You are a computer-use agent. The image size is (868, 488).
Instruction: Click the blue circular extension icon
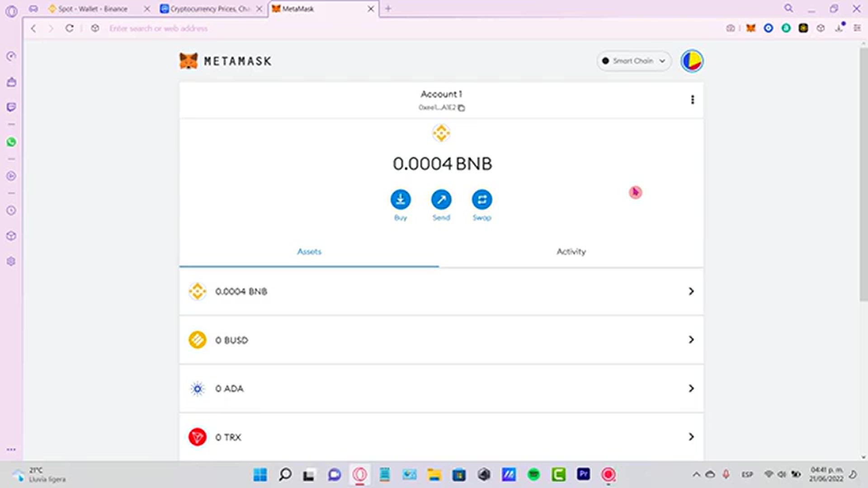(768, 28)
